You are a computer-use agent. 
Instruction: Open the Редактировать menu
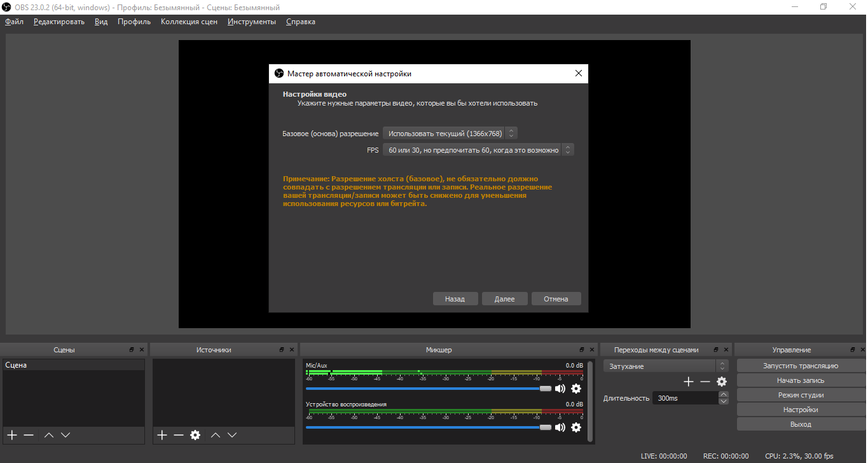(59, 22)
